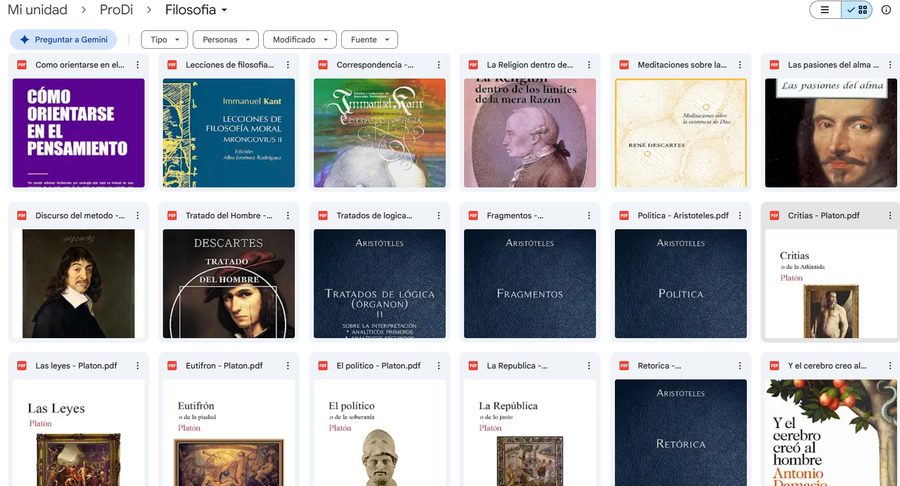The image size is (900, 486).
Task: Select file title Politica - Aristoteles.pdf
Action: (x=682, y=215)
